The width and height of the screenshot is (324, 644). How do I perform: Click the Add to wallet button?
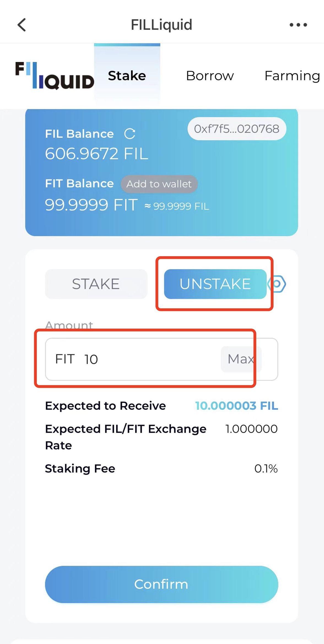[x=159, y=184]
